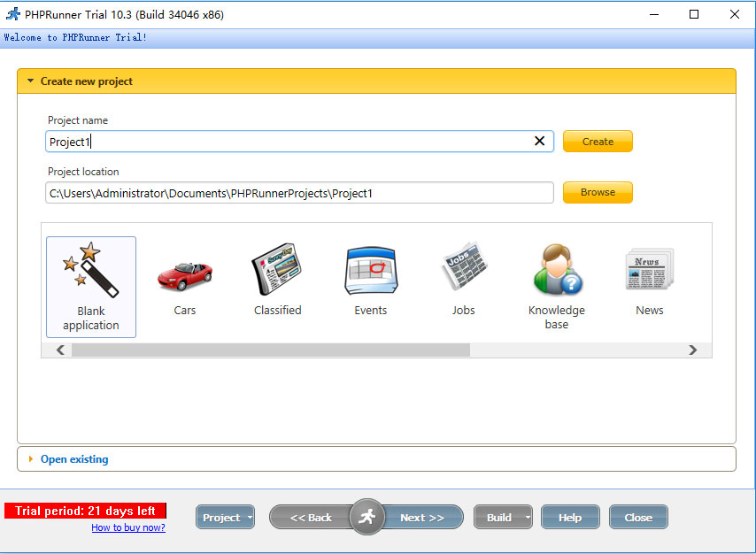Click the Create button
Viewport: 756px width, 554px height.
[x=598, y=142]
